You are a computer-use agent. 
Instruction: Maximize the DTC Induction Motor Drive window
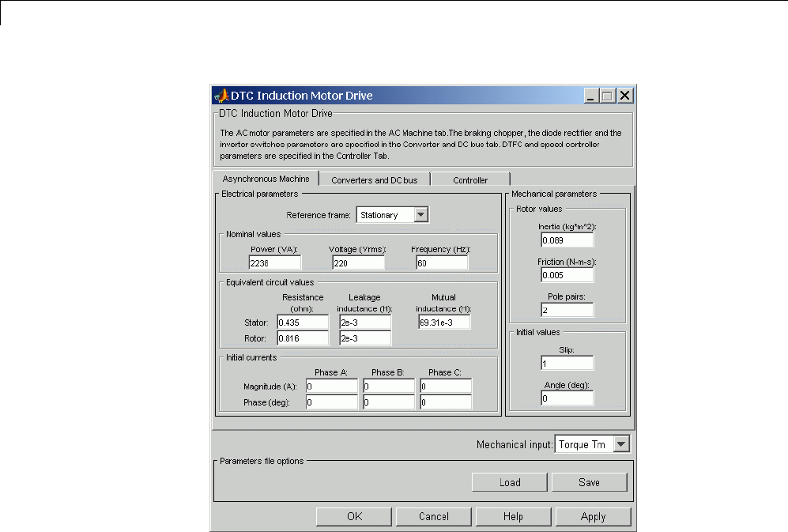pyautogui.click(x=607, y=96)
